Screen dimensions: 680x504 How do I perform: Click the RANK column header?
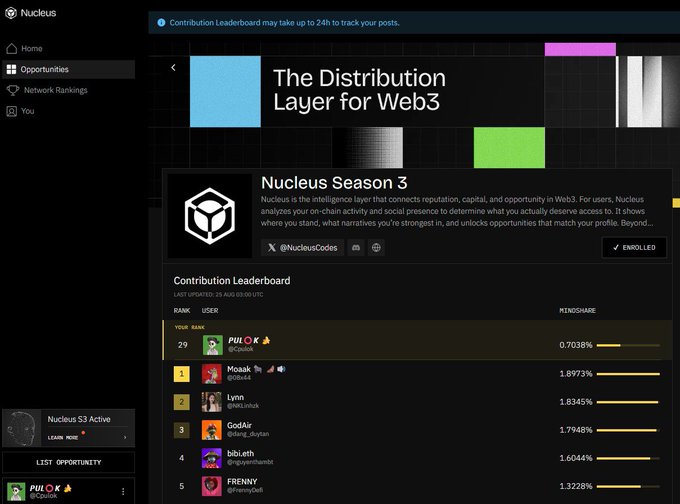(182, 311)
